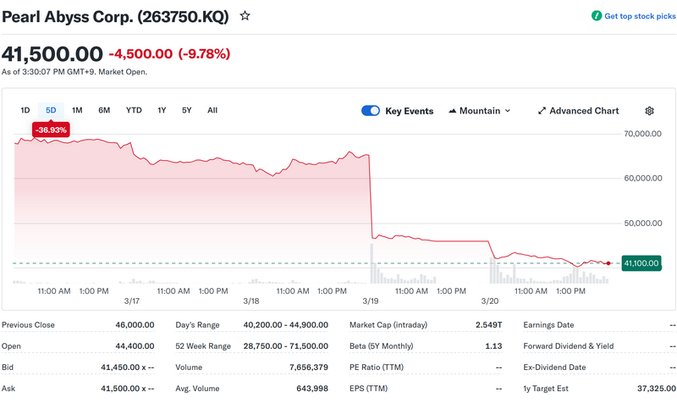Image resolution: width=677 pixels, height=403 pixels.
Task: Click current price 41,500.00
Action: tap(52, 54)
